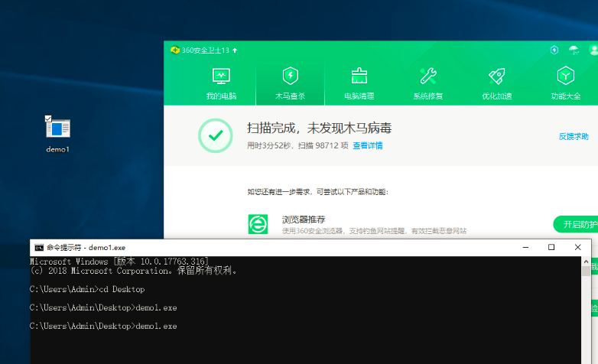Click the command prompt scrollbar thumb
The height and width of the screenshot is (364, 598).
click(587, 271)
